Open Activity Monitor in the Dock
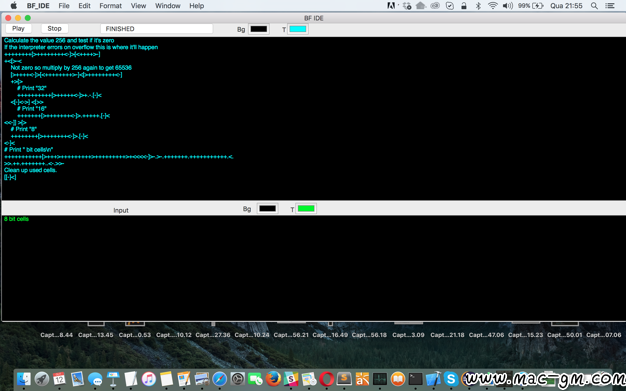The height and width of the screenshot is (391, 626). tap(380, 379)
